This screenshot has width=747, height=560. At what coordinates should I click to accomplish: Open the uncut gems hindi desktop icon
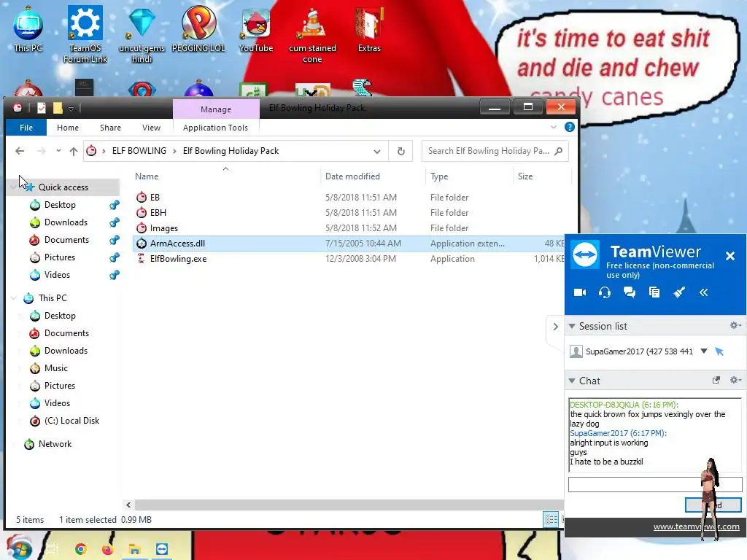142,34
